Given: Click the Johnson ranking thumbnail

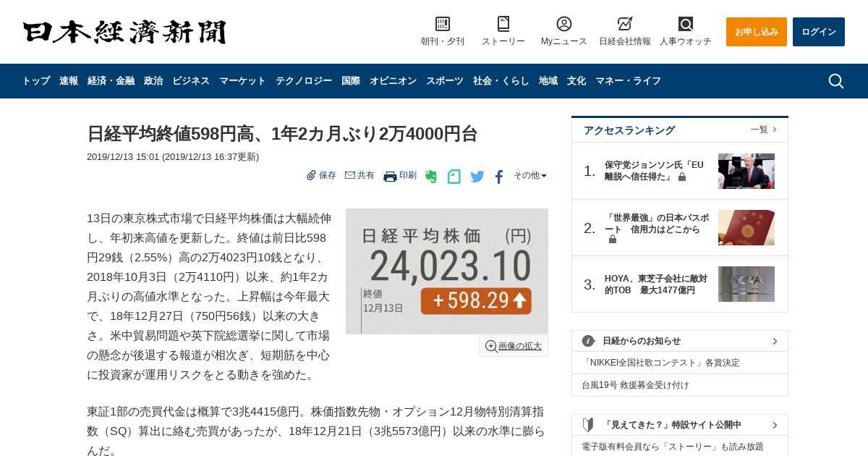Looking at the screenshot, I should 746,171.
